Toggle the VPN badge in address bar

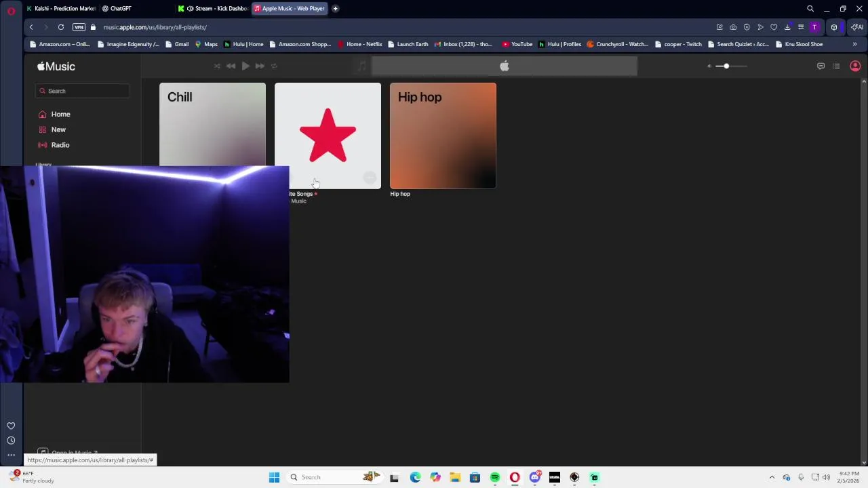pos(79,27)
